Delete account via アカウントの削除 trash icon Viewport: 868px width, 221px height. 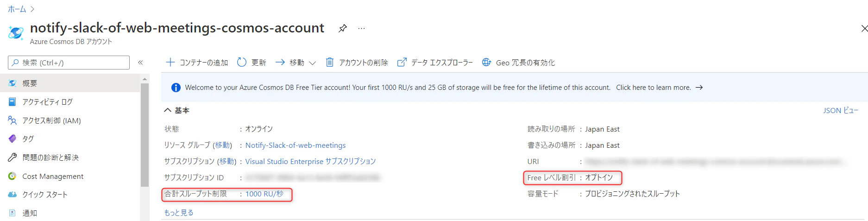329,62
